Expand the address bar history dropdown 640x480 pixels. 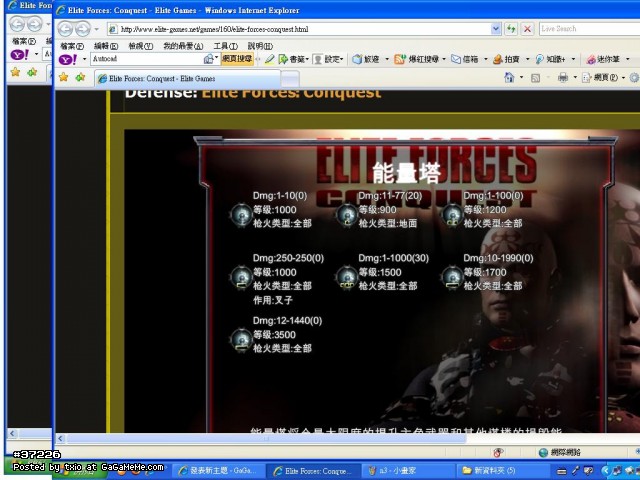point(496,29)
